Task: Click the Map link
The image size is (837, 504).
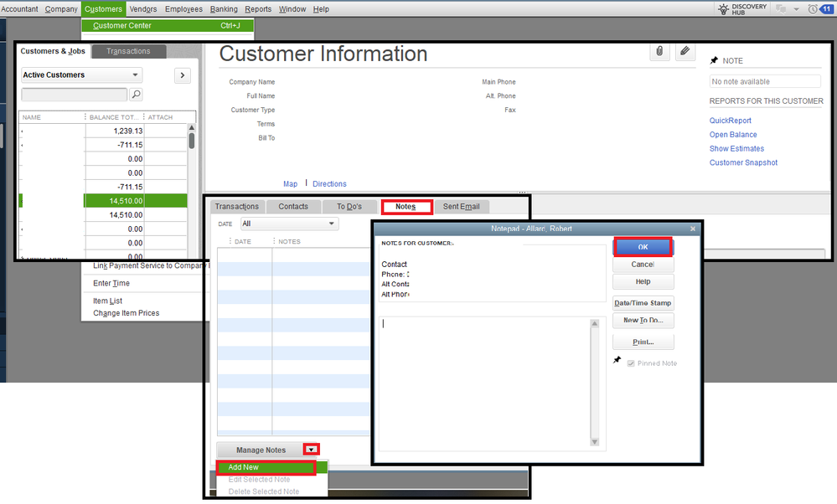Action: (x=291, y=183)
